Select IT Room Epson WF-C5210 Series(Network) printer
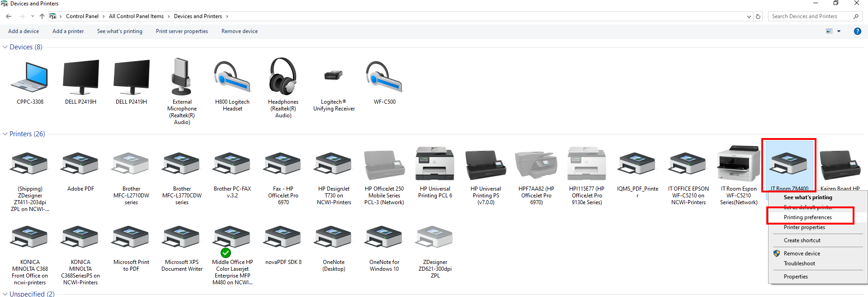This screenshot has width=868, height=297. tap(739, 163)
